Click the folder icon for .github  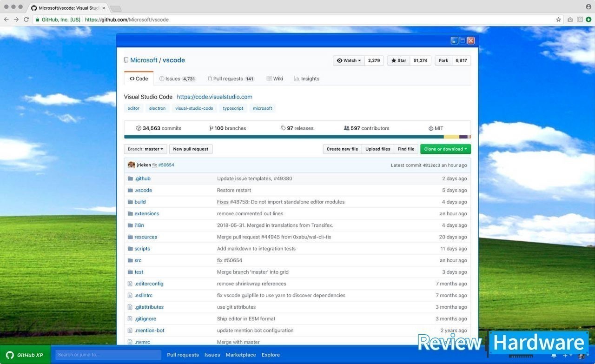pyautogui.click(x=130, y=179)
